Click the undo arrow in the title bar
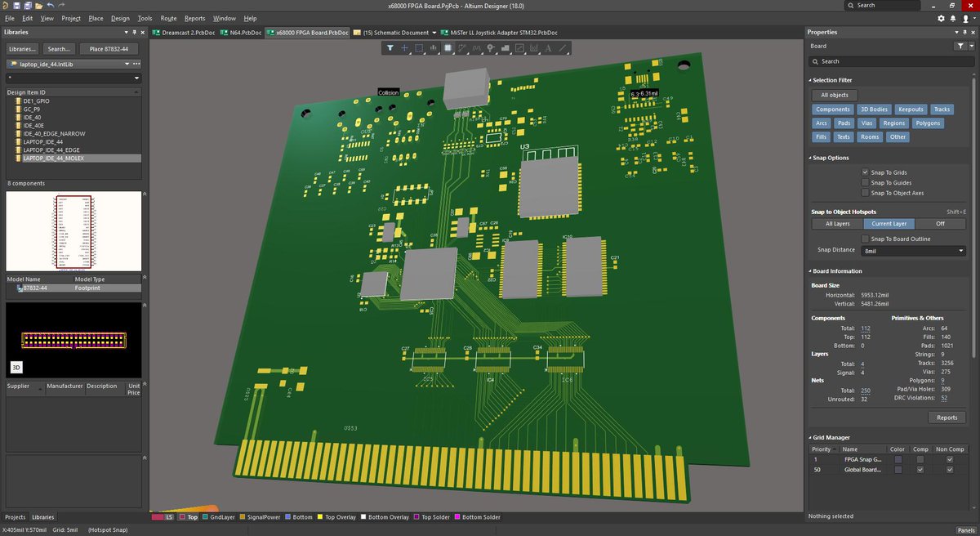Screen dimensions: 980x536 coord(51,5)
